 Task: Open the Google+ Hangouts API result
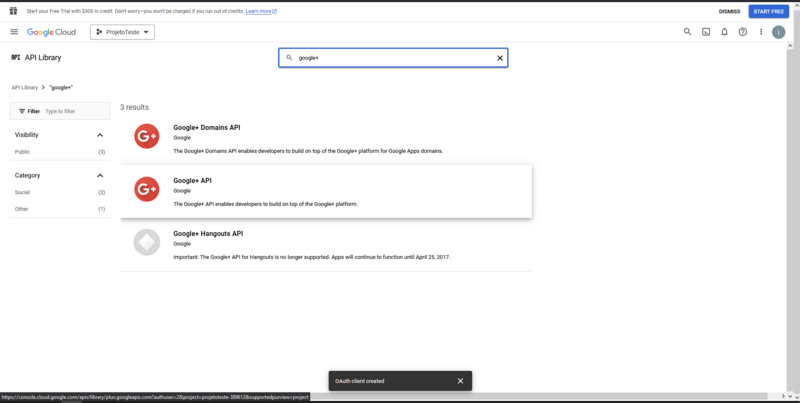coord(326,245)
